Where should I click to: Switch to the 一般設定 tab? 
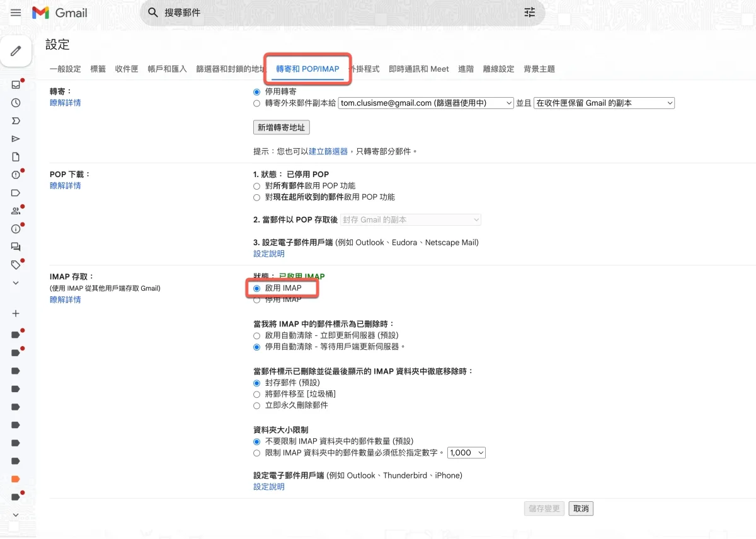pyautogui.click(x=66, y=69)
